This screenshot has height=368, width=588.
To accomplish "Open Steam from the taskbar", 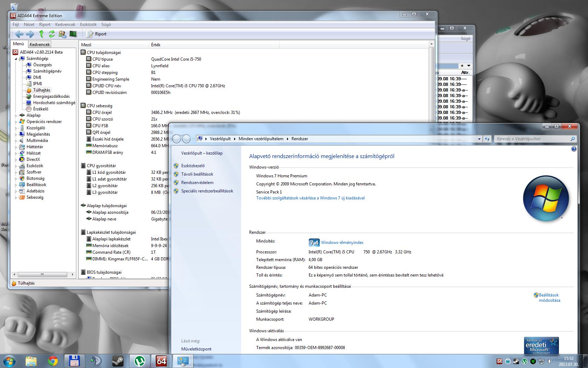I will (118, 361).
